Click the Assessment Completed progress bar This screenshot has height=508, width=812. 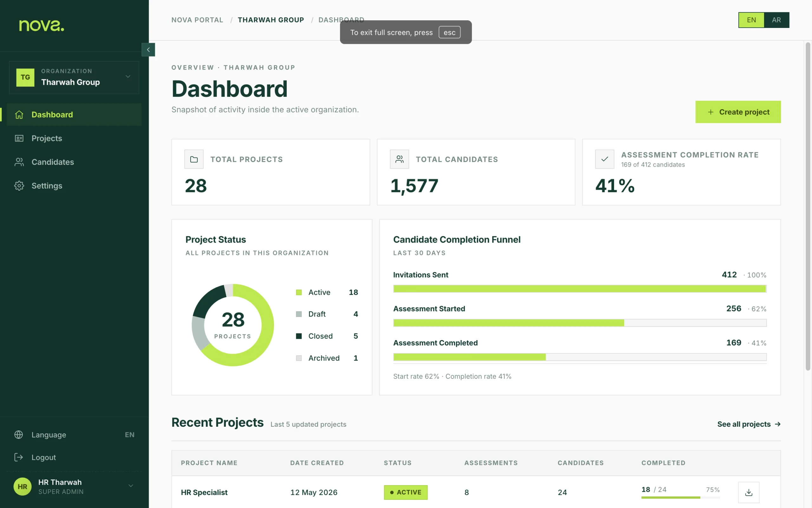coord(580,357)
